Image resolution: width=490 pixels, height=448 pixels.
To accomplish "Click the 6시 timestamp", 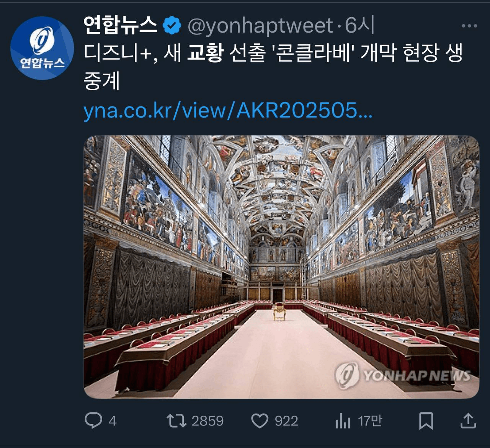I will coord(359,25).
